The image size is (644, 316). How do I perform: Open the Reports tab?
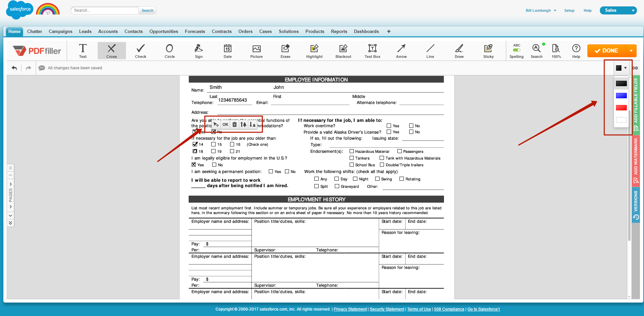tap(339, 32)
